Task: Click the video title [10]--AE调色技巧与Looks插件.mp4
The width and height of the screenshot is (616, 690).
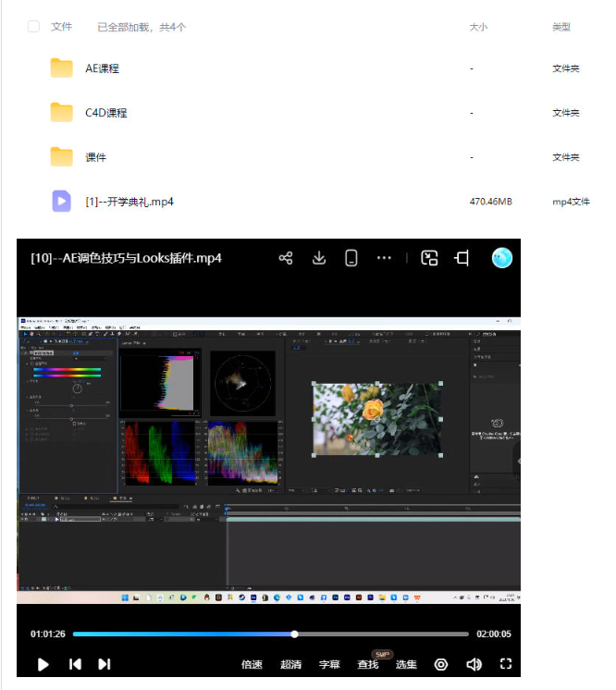Action: tap(127, 258)
